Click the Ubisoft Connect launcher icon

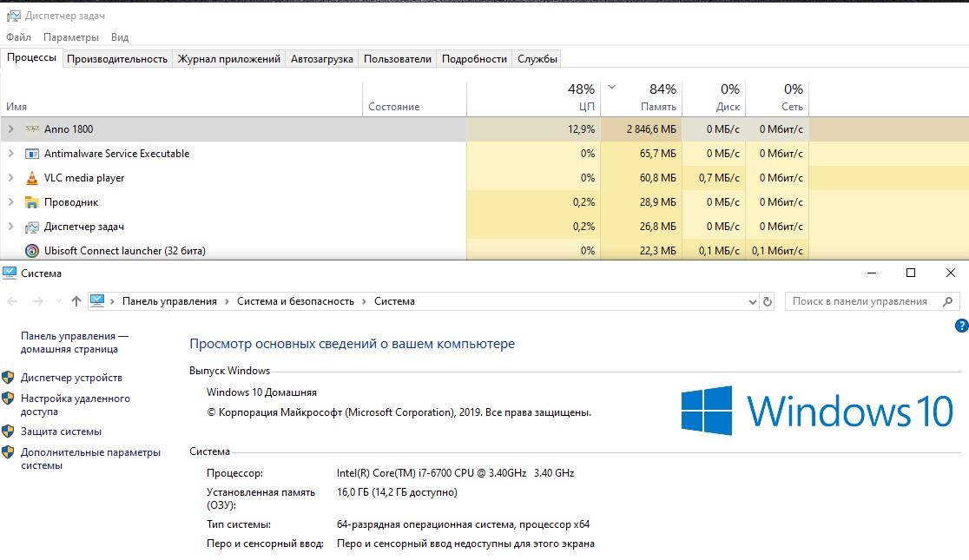(31, 251)
